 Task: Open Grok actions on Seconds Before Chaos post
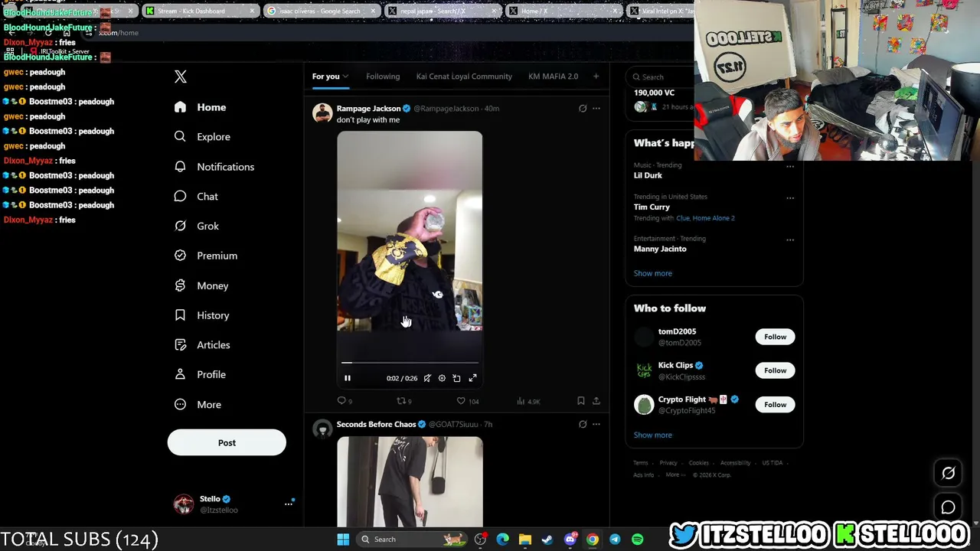click(x=583, y=425)
